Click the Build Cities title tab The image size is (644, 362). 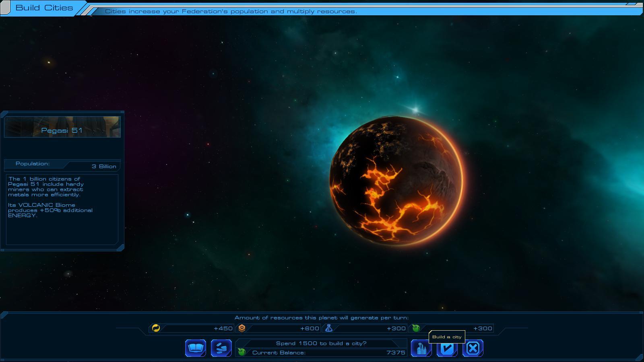click(44, 8)
